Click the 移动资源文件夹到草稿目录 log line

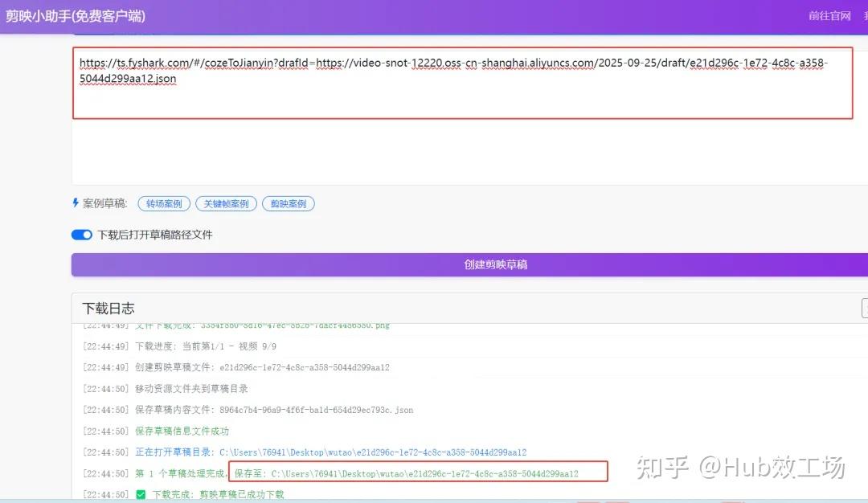point(161,390)
